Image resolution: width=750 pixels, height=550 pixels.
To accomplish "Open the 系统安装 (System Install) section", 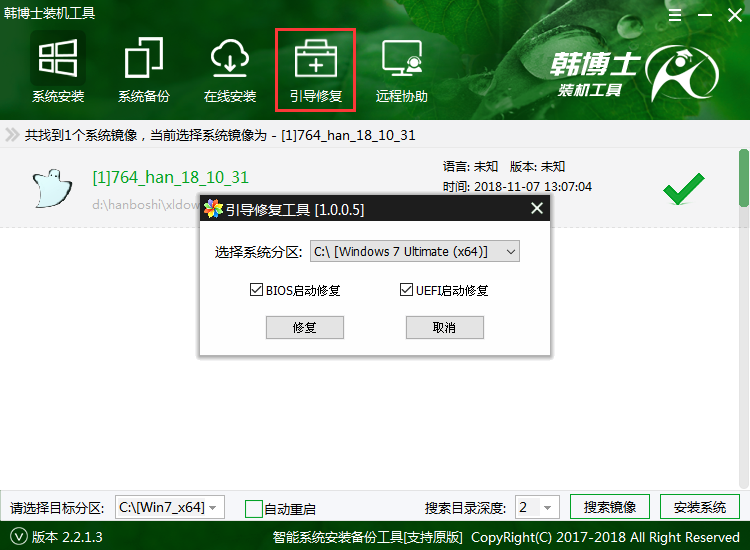I will pyautogui.click(x=58, y=68).
